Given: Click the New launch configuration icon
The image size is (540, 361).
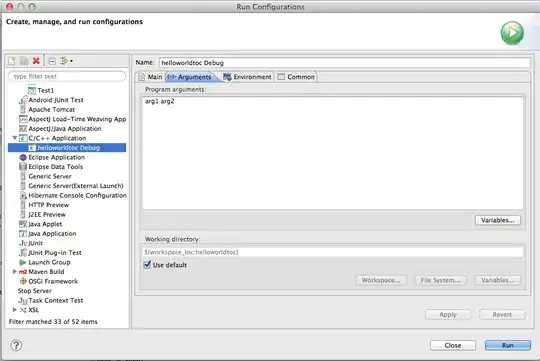Looking at the screenshot, I should tap(12, 61).
